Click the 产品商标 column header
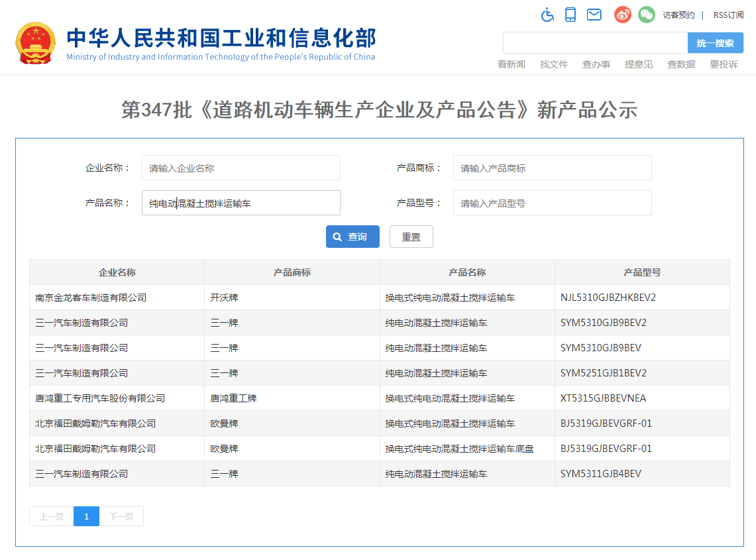Viewport: 756px width, 560px height. coord(292,272)
